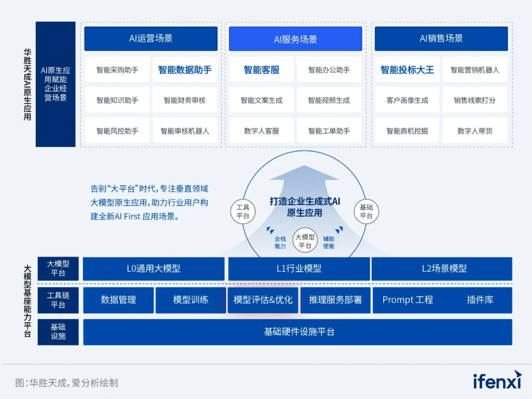Select the AI运营场景 header tab
532x399 pixels.
click(x=151, y=38)
